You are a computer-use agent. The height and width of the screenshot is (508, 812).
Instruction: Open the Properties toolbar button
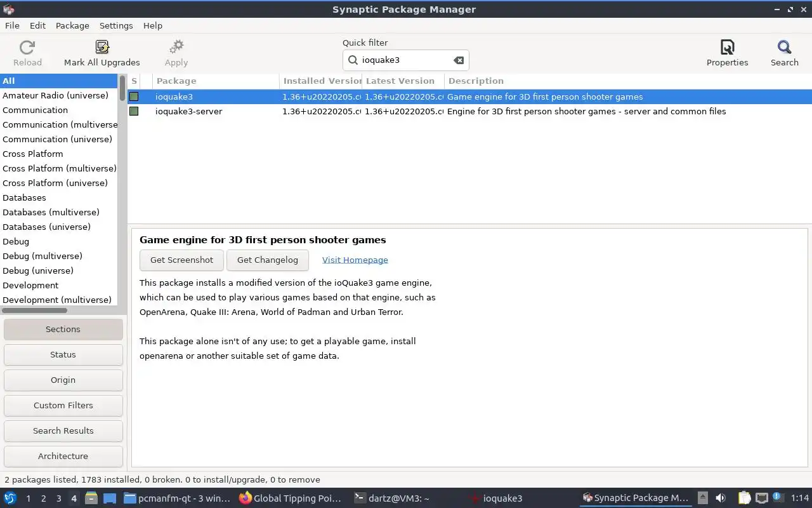(728, 53)
